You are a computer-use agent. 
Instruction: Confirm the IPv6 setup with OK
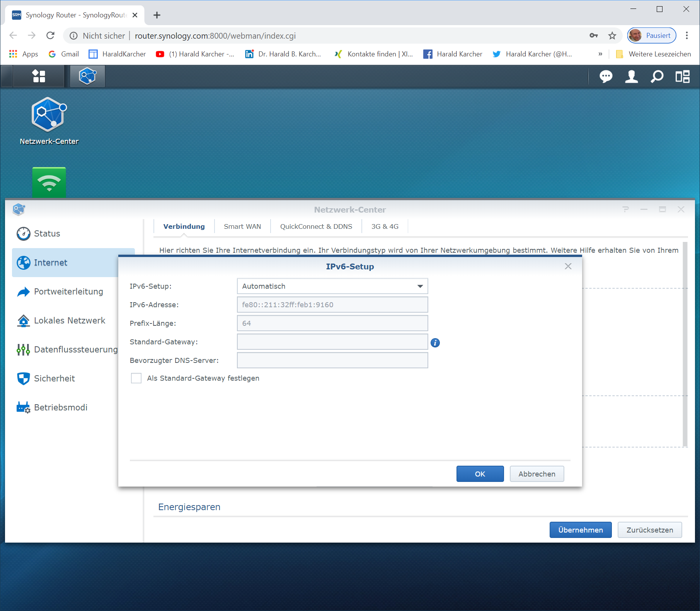click(480, 474)
